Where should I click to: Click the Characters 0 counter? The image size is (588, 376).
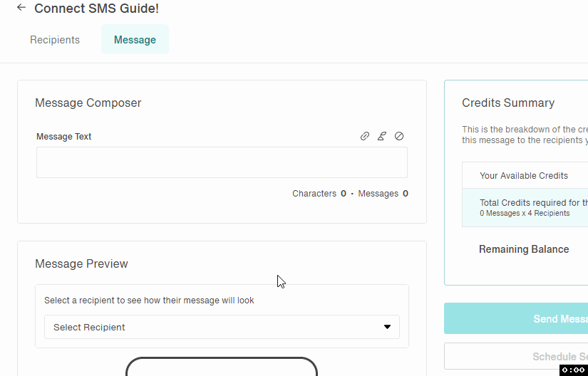pos(319,194)
